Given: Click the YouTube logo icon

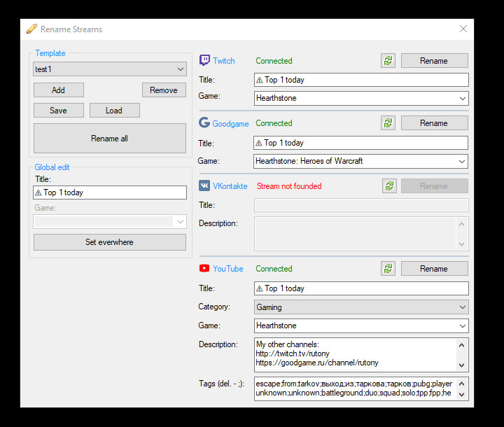Looking at the screenshot, I should [204, 269].
